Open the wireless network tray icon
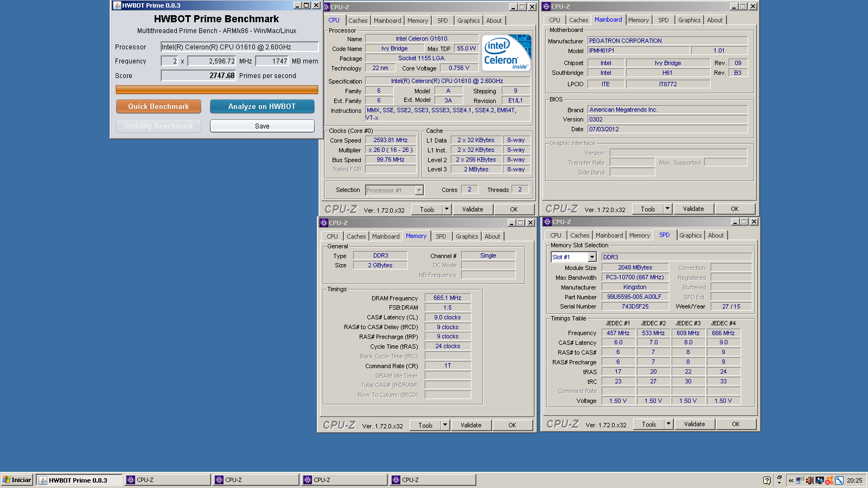The height and width of the screenshot is (488, 868). point(800,480)
